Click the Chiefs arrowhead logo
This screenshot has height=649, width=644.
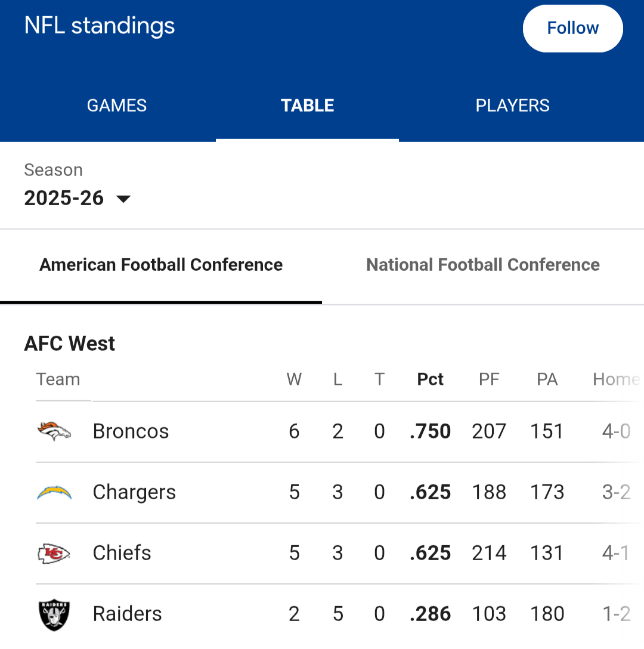pos(54,554)
